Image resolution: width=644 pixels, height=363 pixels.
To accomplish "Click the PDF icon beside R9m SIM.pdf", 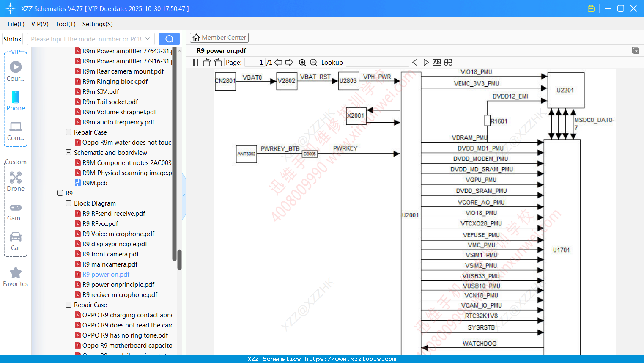I will 78,91.
